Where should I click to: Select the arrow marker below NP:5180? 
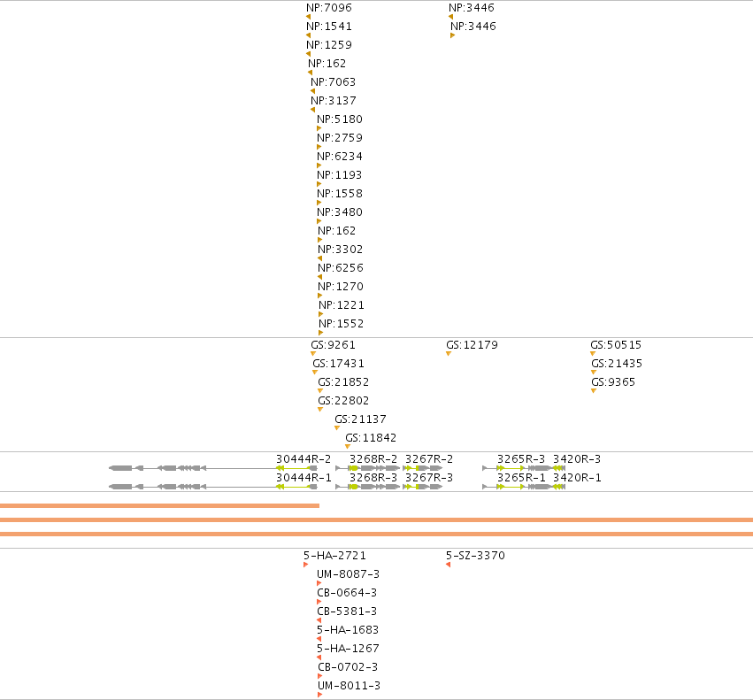click(x=319, y=128)
